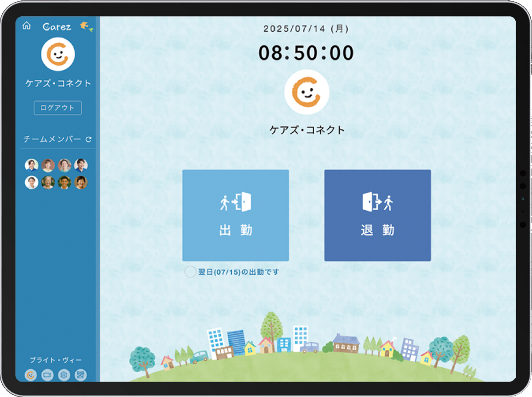
Task: Open the QR code icon
Action: click(81, 375)
